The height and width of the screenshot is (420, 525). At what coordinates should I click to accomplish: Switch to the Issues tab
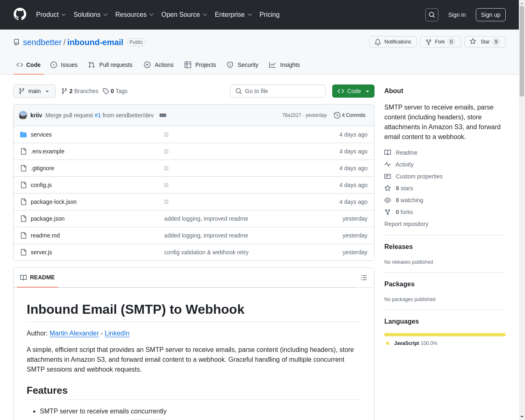pyautogui.click(x=64, y=65)
